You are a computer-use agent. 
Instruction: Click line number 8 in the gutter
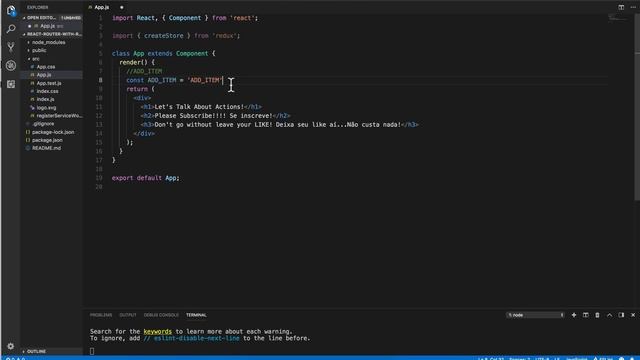click(100, 80)
